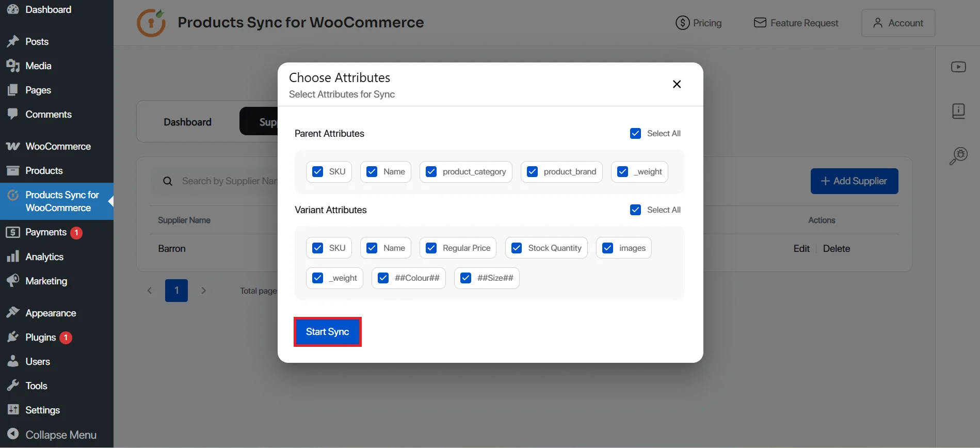Click the Products Sync plugin logo
Image resolution: width=980 pixels, height=448 pixels.
pos(151,23)
